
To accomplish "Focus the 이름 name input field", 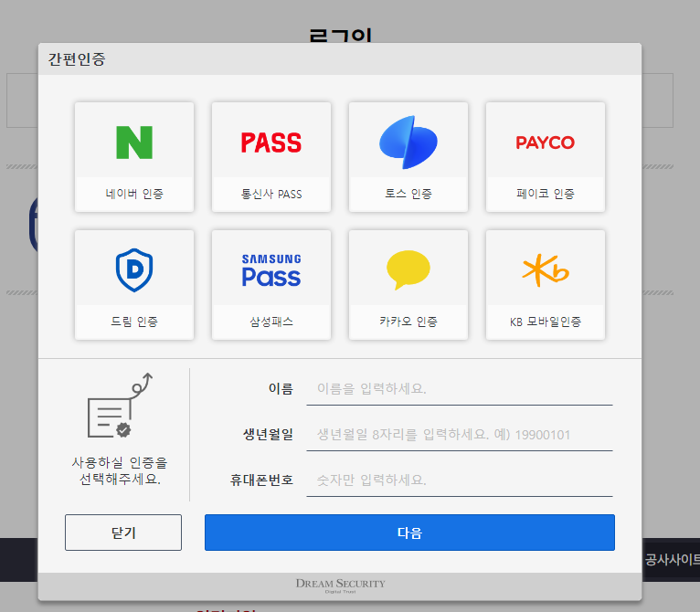I will pos(460,389).
